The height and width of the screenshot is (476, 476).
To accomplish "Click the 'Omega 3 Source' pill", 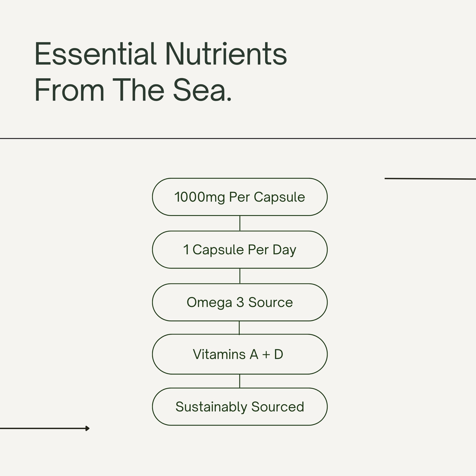I will [x=240, y=302].
